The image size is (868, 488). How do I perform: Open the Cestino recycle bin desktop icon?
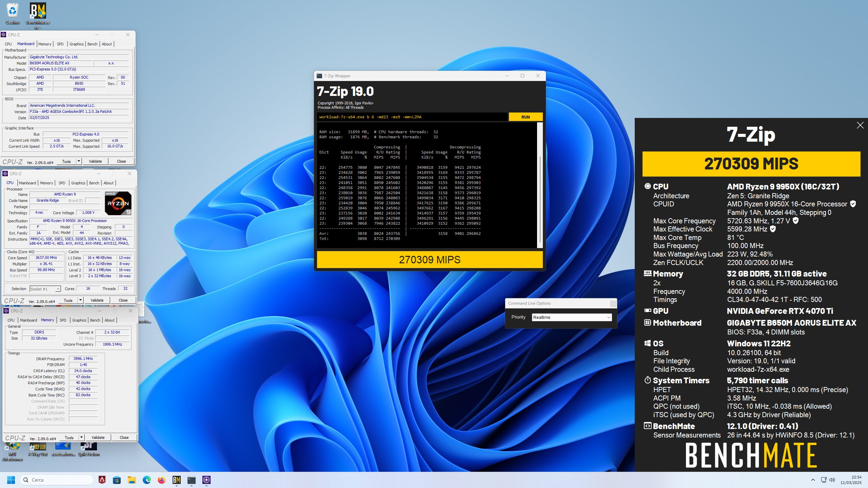[13, 14]
